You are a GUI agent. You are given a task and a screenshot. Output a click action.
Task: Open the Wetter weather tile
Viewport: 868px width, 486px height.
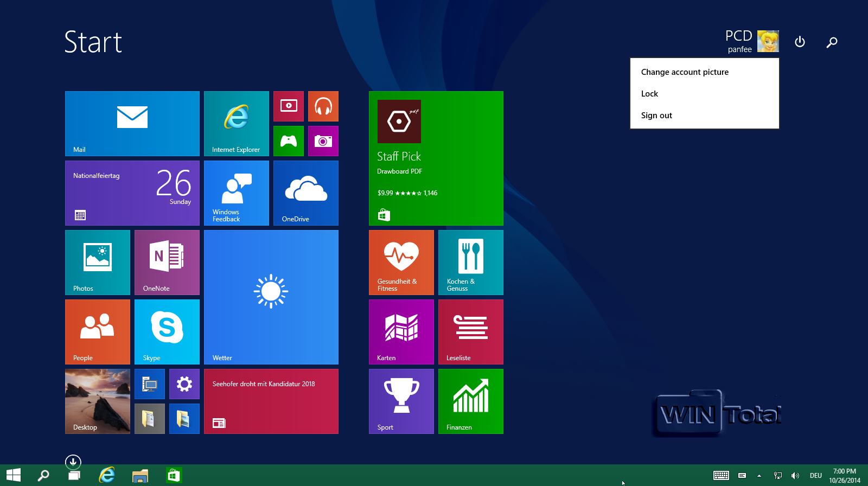click(x=271, y=297)
